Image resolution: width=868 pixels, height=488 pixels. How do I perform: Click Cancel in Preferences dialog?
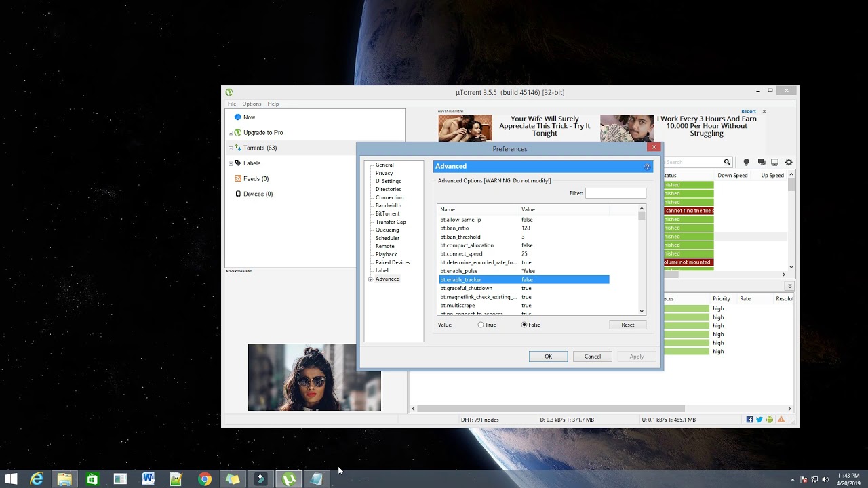pos(593,357)
